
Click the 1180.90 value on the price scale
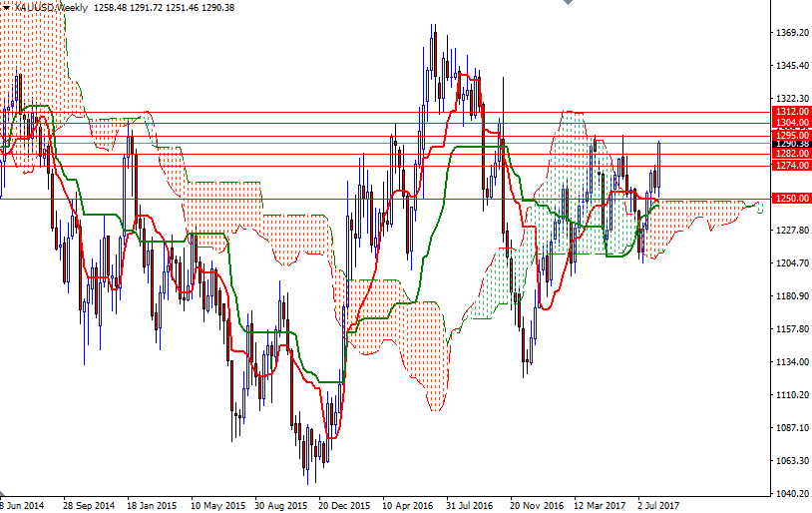(791, 296)
